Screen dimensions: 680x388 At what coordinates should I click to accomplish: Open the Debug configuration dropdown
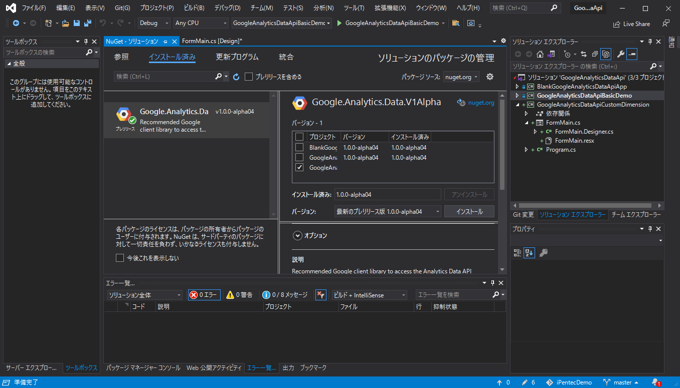point(154,23)
